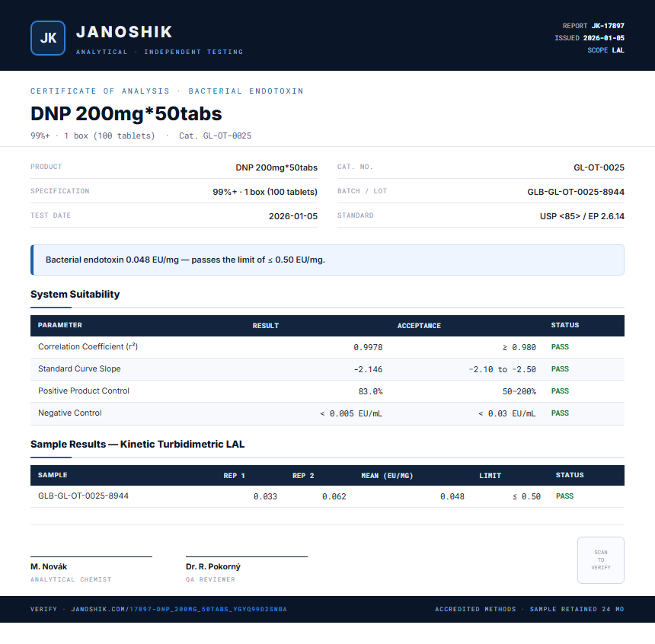Click the Correlation Coefficient (r²) row label
Image resolution: width=655 pixels, height=644 pixels.
point(88,346)
